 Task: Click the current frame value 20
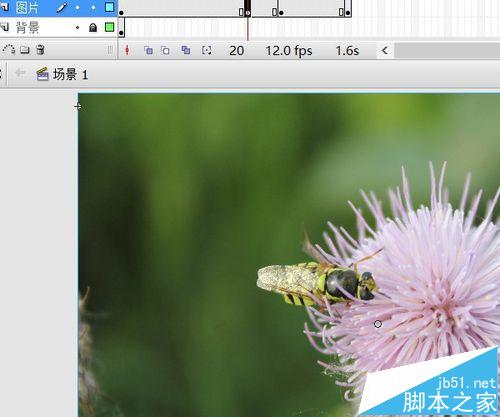pyautogui.click(x=237, y=51)
